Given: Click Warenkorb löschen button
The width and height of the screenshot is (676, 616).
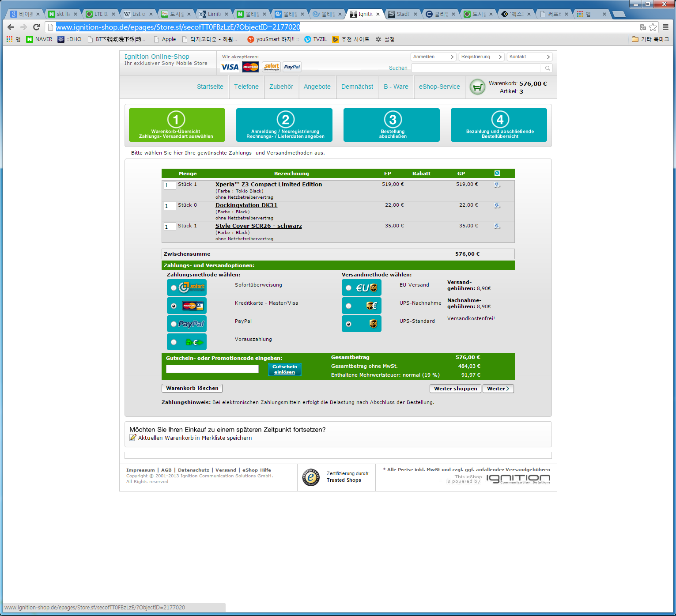Looking at the screenshot, I should [x=192, y=388].
